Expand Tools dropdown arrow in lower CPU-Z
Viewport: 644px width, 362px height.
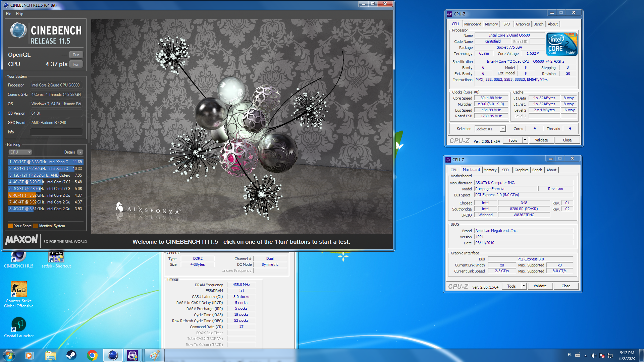pyautogui.click(x=524, y=286)
